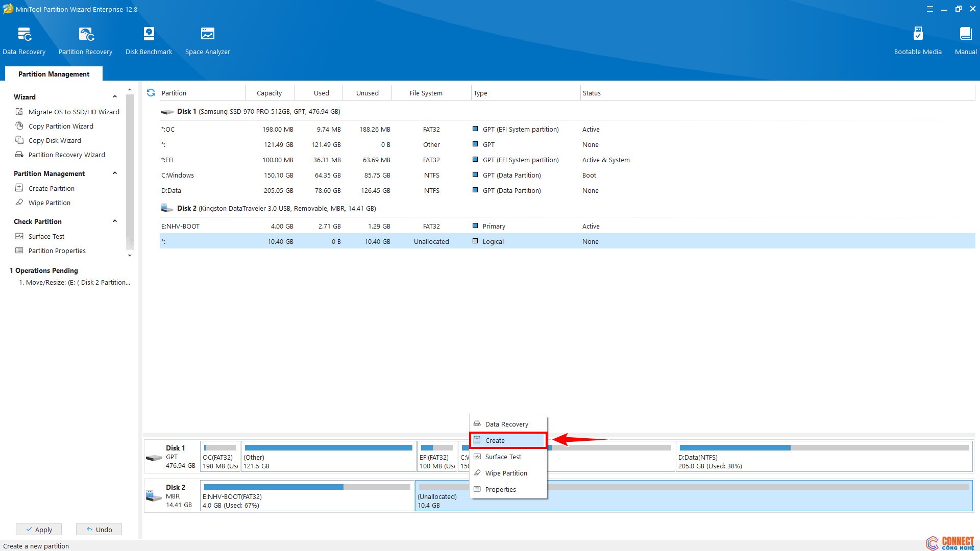Choose Wipe Partition from context menu

(508, 473)
